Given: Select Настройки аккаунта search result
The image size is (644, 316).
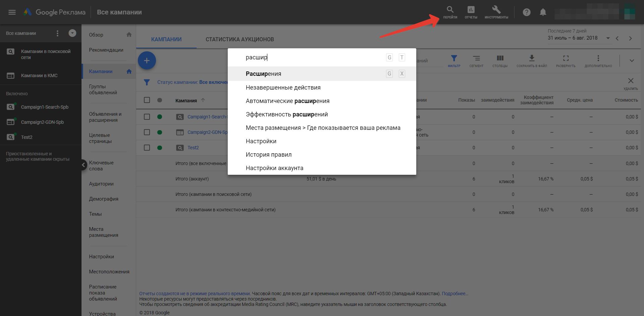Looking at the screenshot, I should pos(322,168).
